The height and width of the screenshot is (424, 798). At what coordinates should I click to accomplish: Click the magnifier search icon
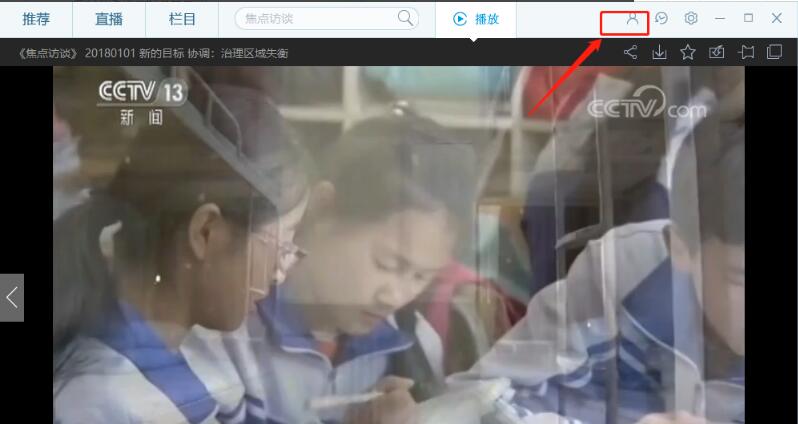tap(405, 18)
